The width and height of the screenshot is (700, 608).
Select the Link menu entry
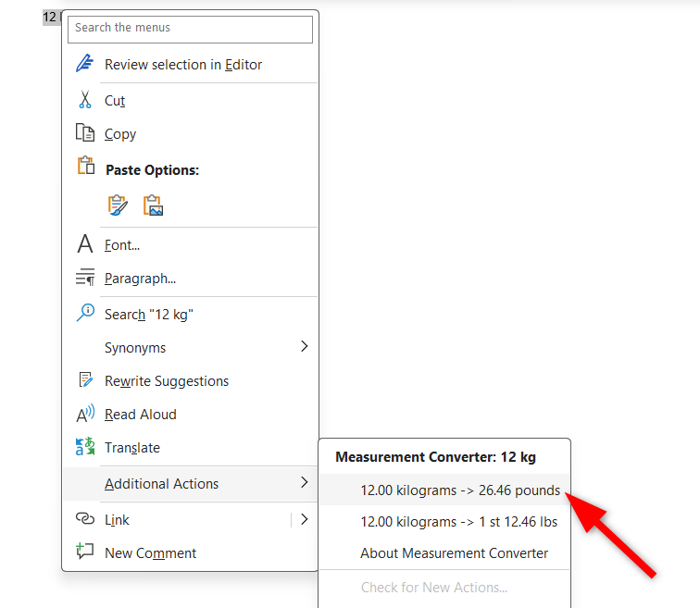point(117,520)
